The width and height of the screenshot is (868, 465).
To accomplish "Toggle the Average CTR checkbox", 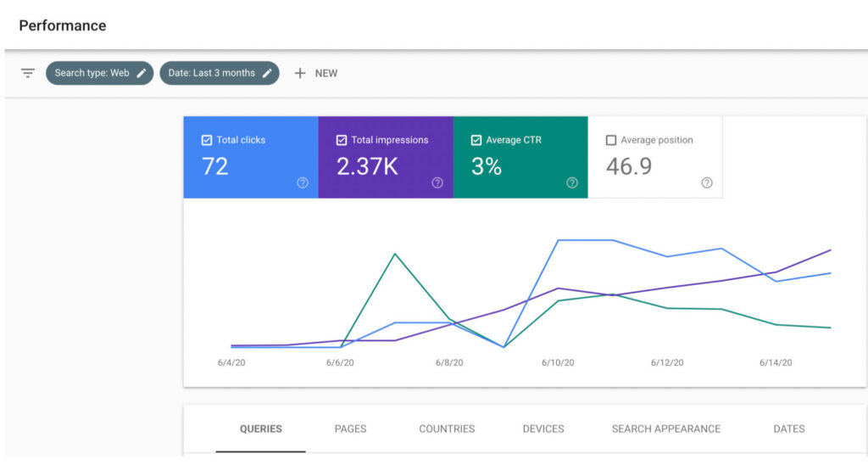I will click(476, 140).
